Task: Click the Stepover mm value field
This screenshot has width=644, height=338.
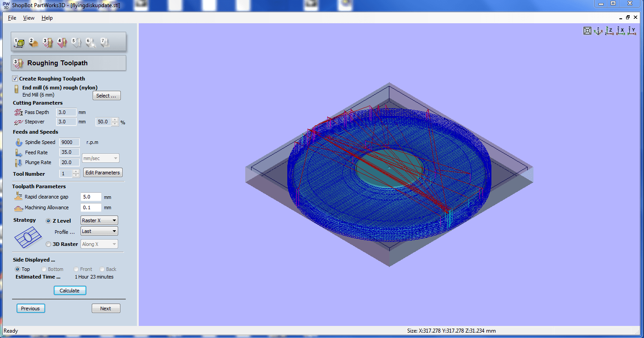Action: [66, 122]
